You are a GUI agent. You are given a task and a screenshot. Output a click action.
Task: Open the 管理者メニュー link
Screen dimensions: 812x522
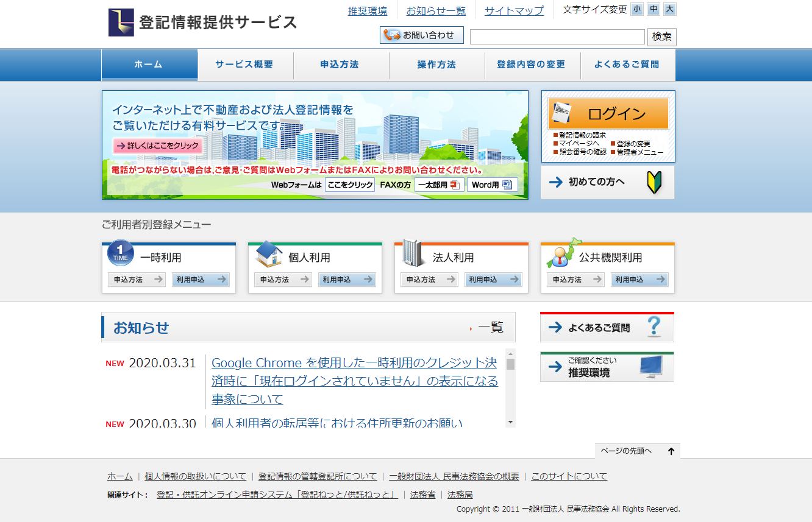tap(636, 152)
